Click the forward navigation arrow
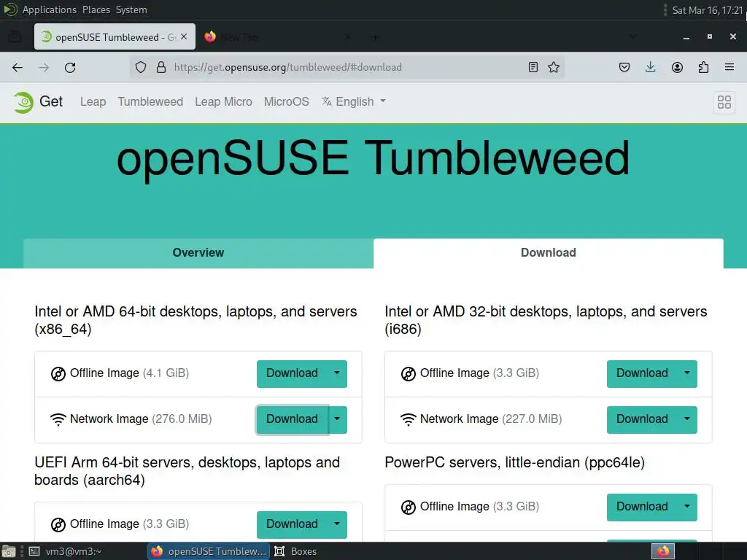 click(x=44, y=68)
